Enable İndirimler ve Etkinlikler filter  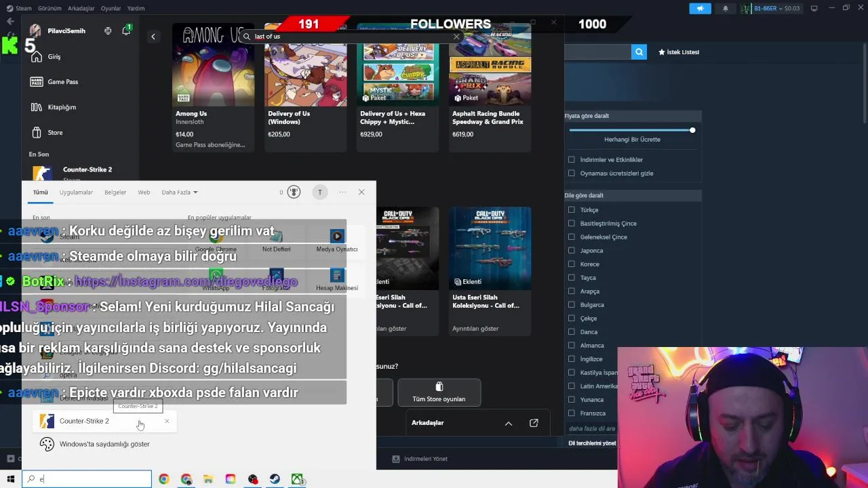coord(571,160)
